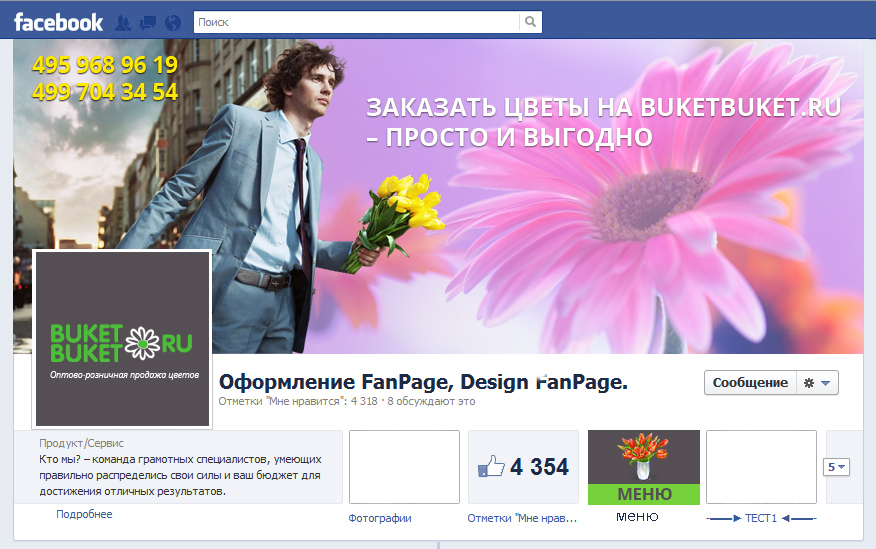Open the empty ТЕСТ1 thumbnail
876x549 pixels.
(761, 467)
